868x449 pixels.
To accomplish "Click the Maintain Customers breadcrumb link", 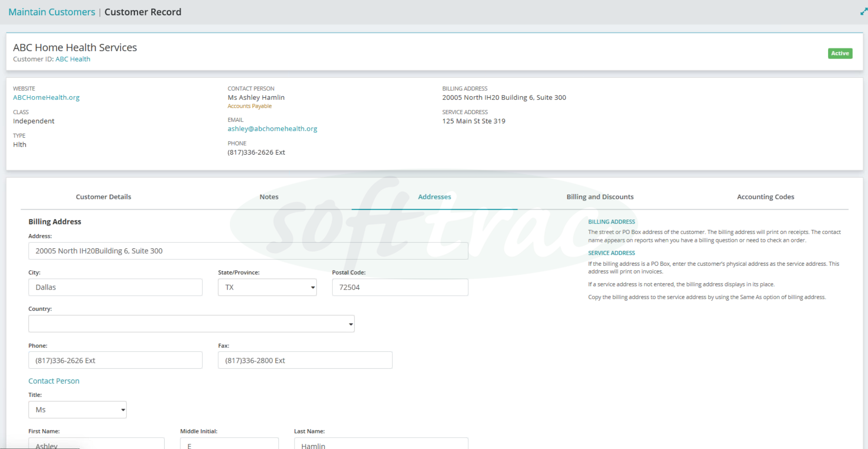I will (x=52, y=12).
